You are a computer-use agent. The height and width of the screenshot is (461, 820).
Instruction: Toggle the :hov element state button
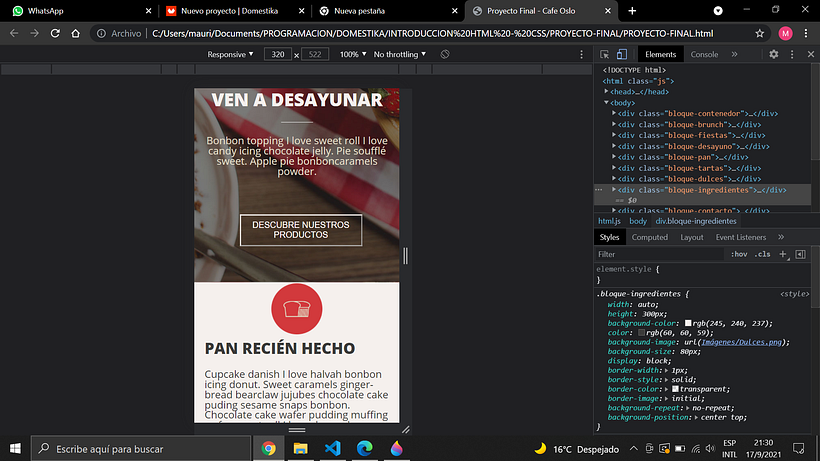739,255
